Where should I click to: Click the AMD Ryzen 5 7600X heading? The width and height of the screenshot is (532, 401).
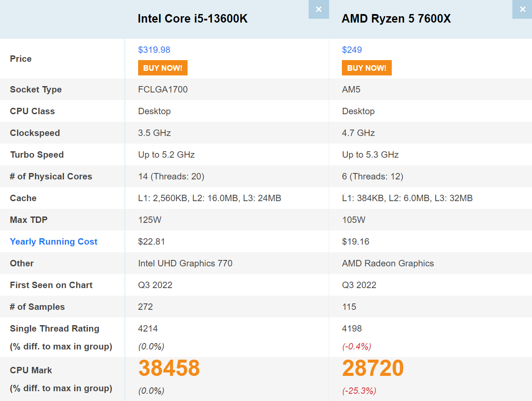click(396, 19)
